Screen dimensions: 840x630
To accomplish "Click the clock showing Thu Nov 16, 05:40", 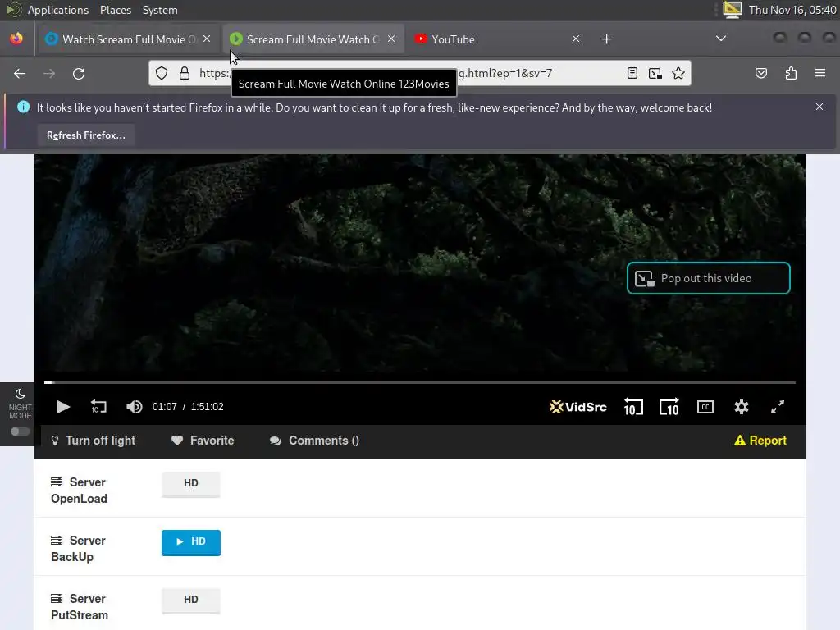I will click(792, 10).
